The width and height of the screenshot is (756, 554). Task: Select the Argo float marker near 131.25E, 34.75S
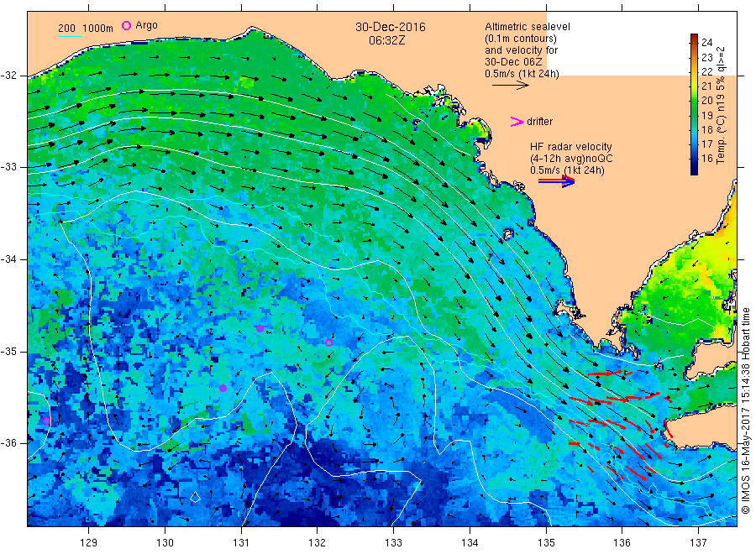260,328
